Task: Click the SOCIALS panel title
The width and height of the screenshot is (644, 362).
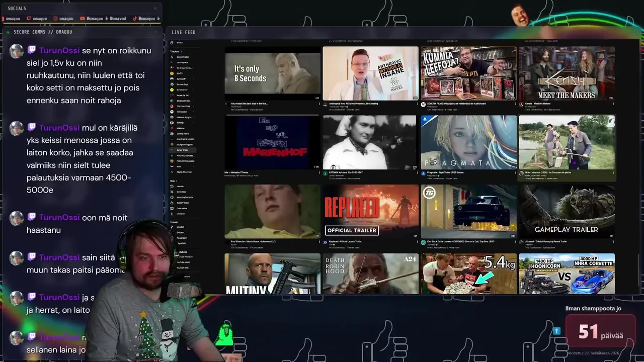Action: pyautogui.click(x=17, y=9)
